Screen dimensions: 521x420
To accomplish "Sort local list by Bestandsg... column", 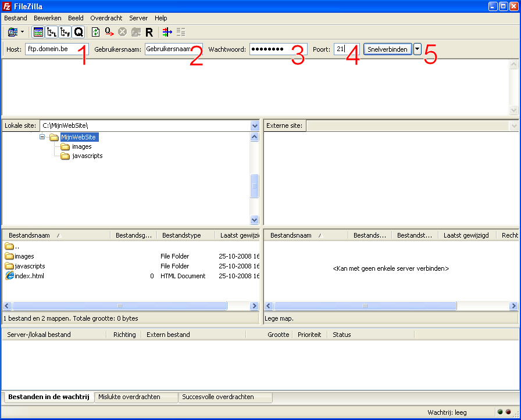I will point(134,235).
